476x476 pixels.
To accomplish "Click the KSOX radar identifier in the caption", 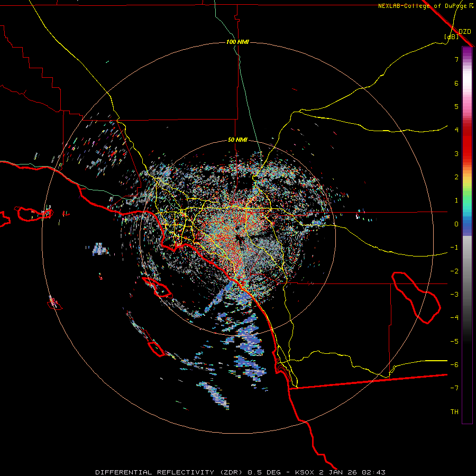I will pyautogui.click(x=305, y=472).
